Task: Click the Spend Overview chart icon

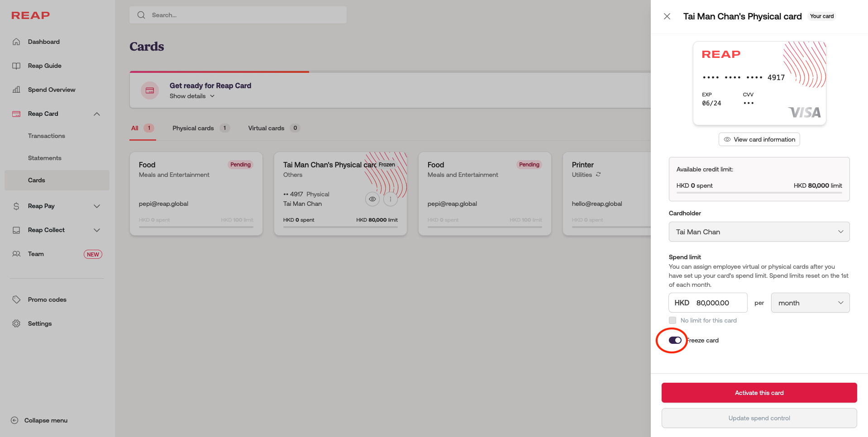Action: (x=16, y=90)
